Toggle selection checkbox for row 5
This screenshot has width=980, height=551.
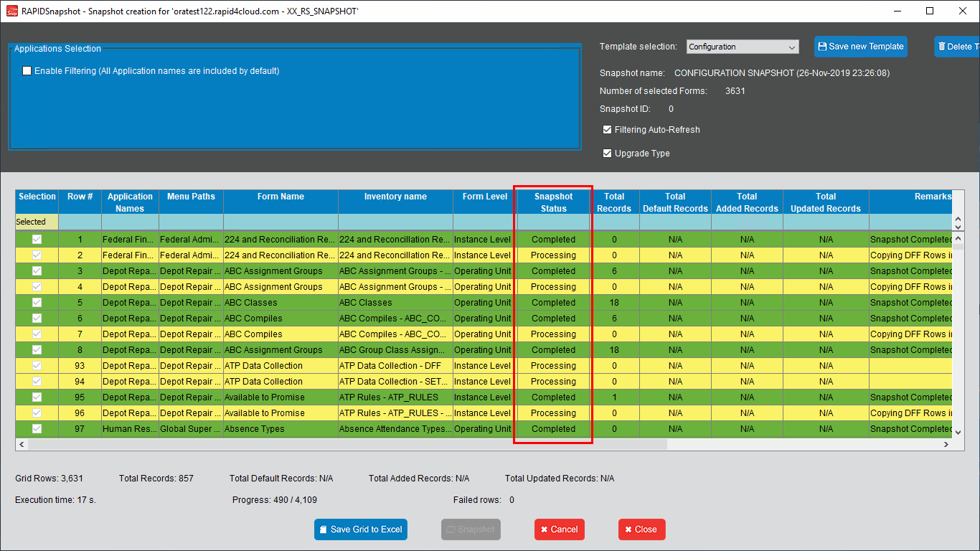37,303
